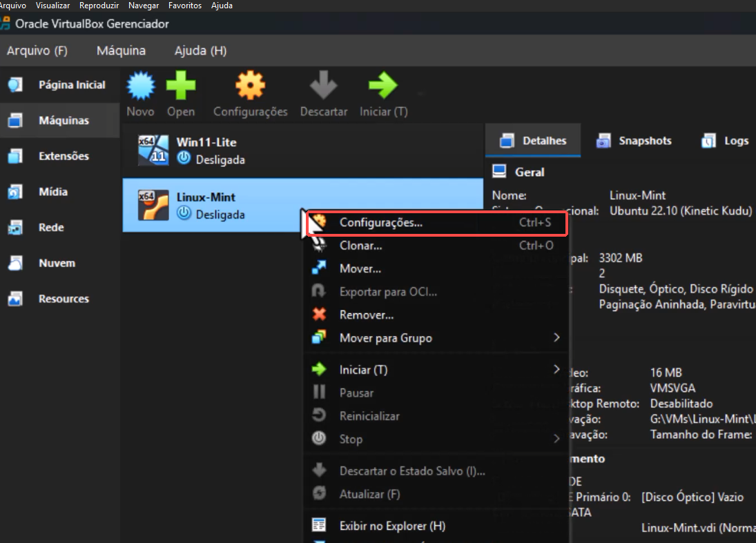The width and height of the screenshot is (756, 543).
Task: Click the Win11-Lite OS thumbnail icon
Action: coord(153,150)
